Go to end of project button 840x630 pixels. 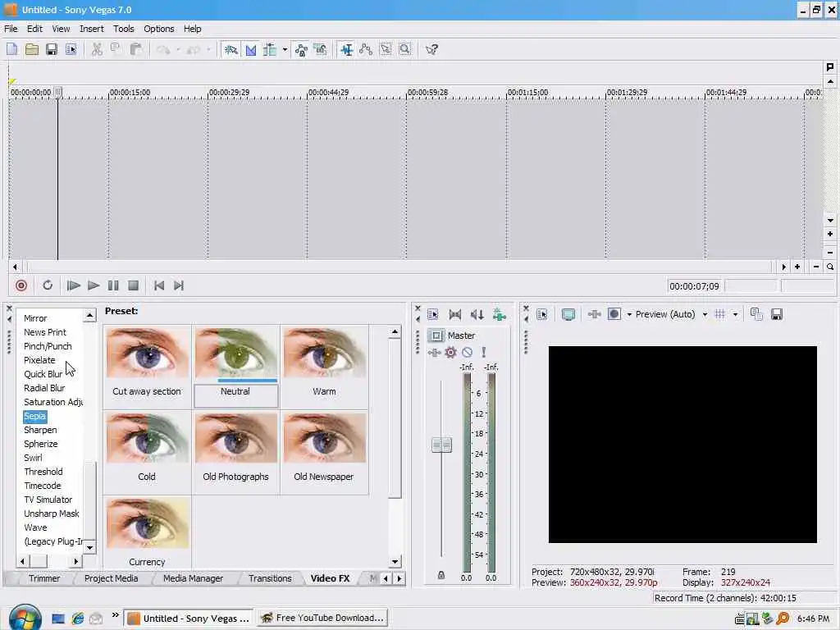[179, 285]
